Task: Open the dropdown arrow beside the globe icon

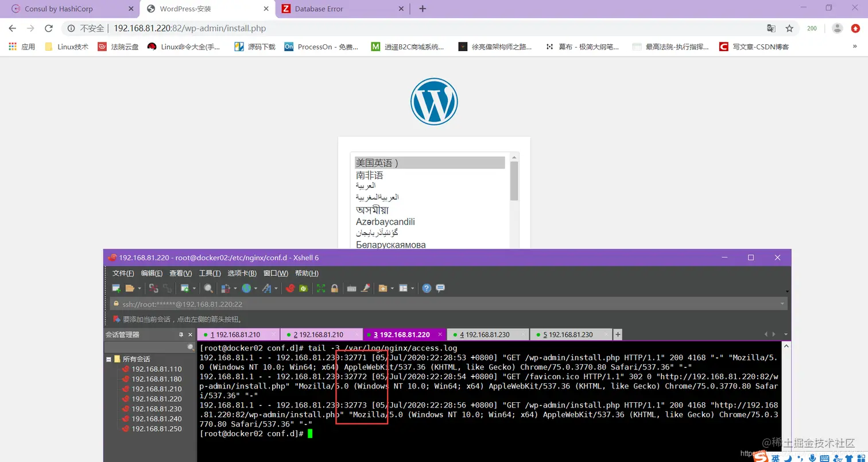Action: point(256,288)
